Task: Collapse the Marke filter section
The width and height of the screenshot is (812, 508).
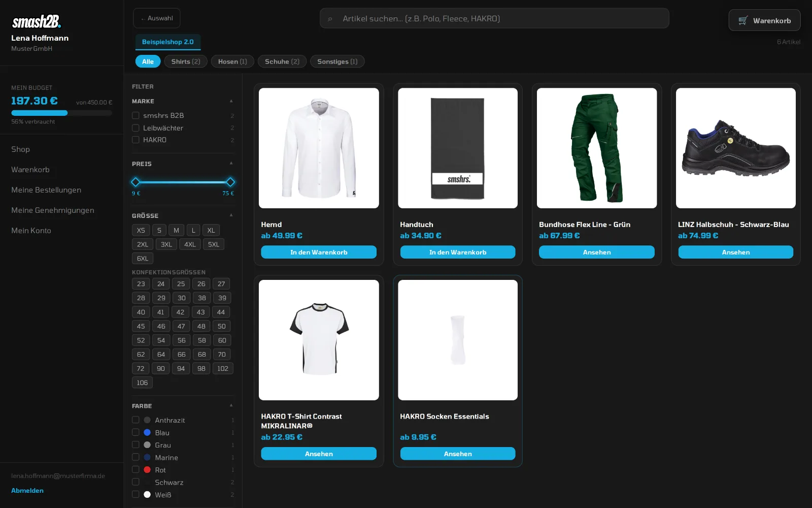Action: tap(231, 101)
